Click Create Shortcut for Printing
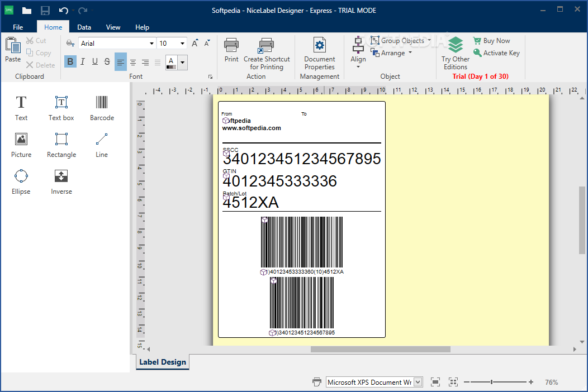The image size is (588, 392). pyautogui.click(x=267, y=54)
